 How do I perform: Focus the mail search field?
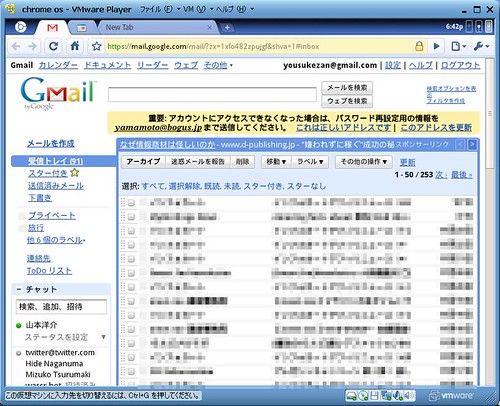point(212,94)
